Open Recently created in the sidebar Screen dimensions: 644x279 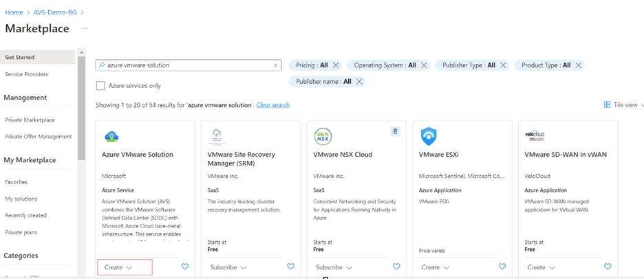[25, 215]
